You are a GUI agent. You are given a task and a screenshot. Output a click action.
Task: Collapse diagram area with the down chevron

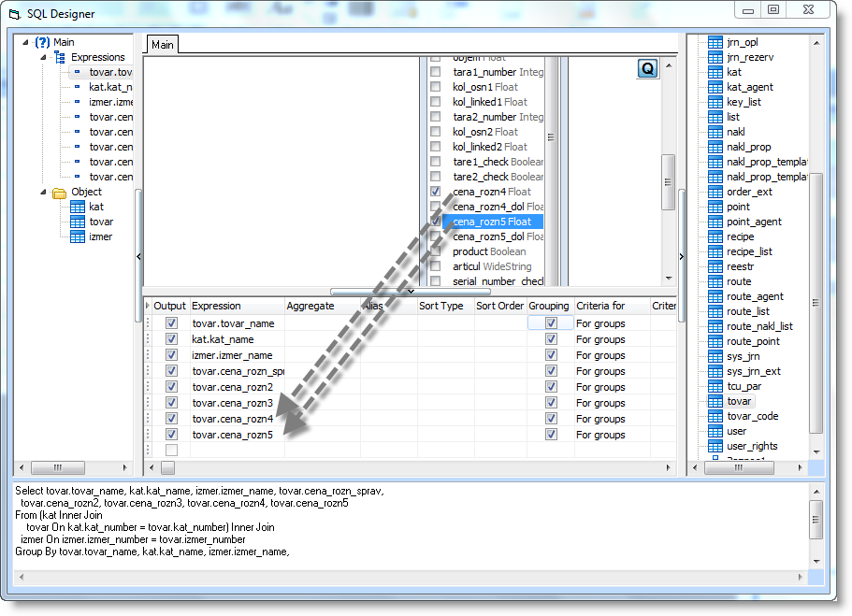pos(411,291)
